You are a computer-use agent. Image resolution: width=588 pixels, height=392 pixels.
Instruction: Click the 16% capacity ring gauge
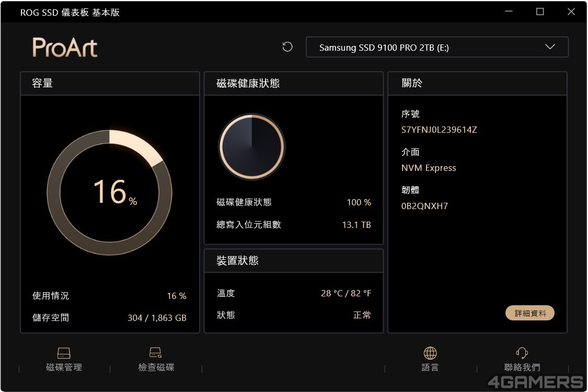pos(110,192)
